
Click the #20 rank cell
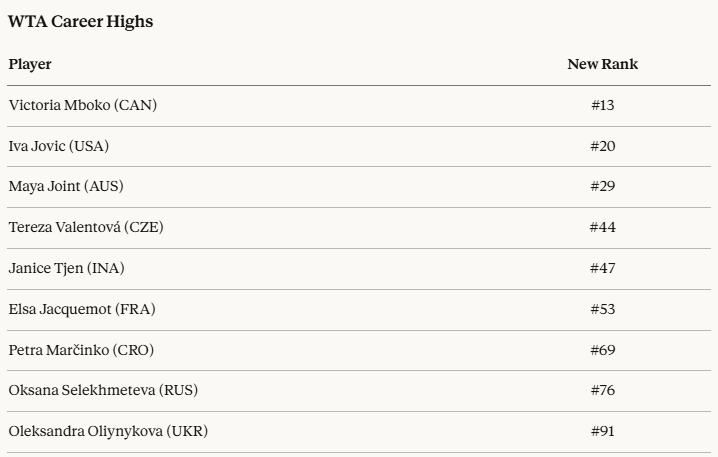602,146
